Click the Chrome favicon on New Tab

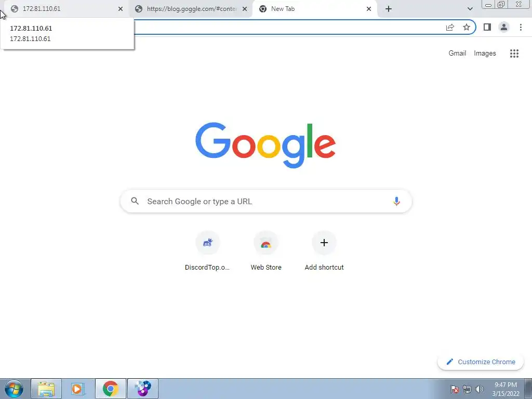(x=262, y=9)
